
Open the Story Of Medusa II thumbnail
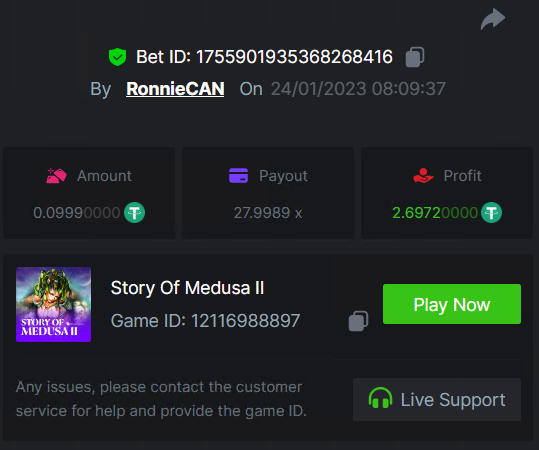53,304
